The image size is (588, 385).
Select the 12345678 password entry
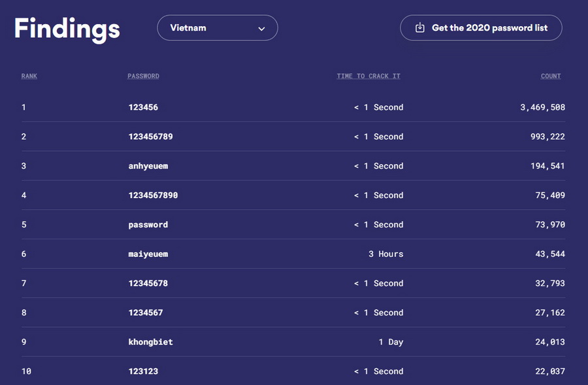tap(148, 283)
